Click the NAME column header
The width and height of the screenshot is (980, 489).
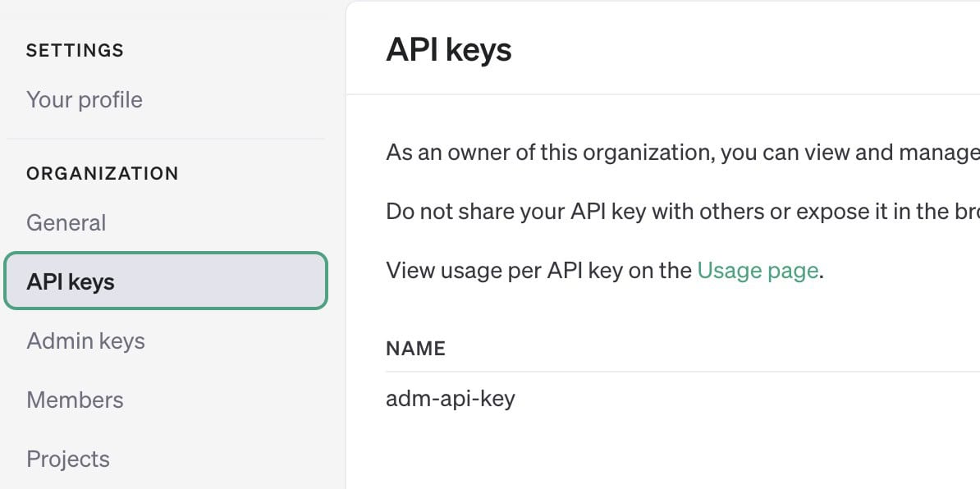click(x=415, y=348)
